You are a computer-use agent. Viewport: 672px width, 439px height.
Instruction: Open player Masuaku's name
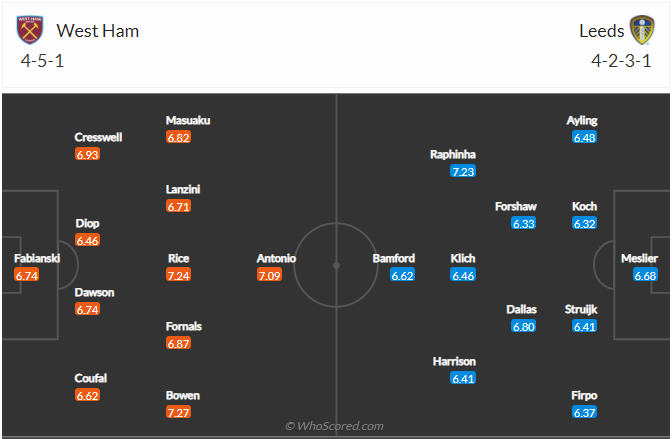pyautogui.click(x=188, y=120)
